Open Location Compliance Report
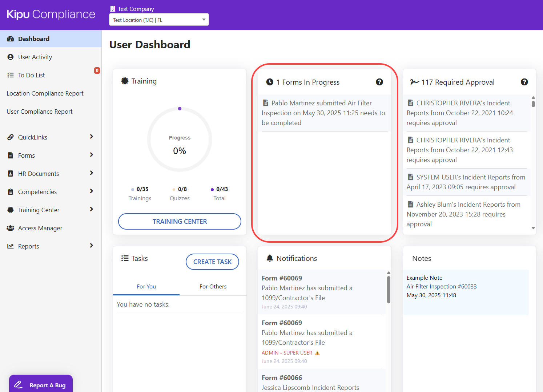 pos(45,93)
